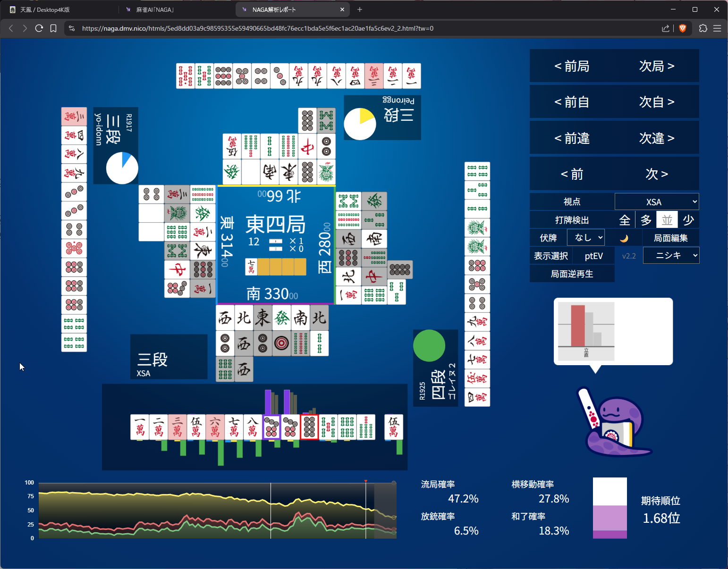Set discard detection level to 少
Viewport: 728px width, 569px height.
(x=688, y=220)
